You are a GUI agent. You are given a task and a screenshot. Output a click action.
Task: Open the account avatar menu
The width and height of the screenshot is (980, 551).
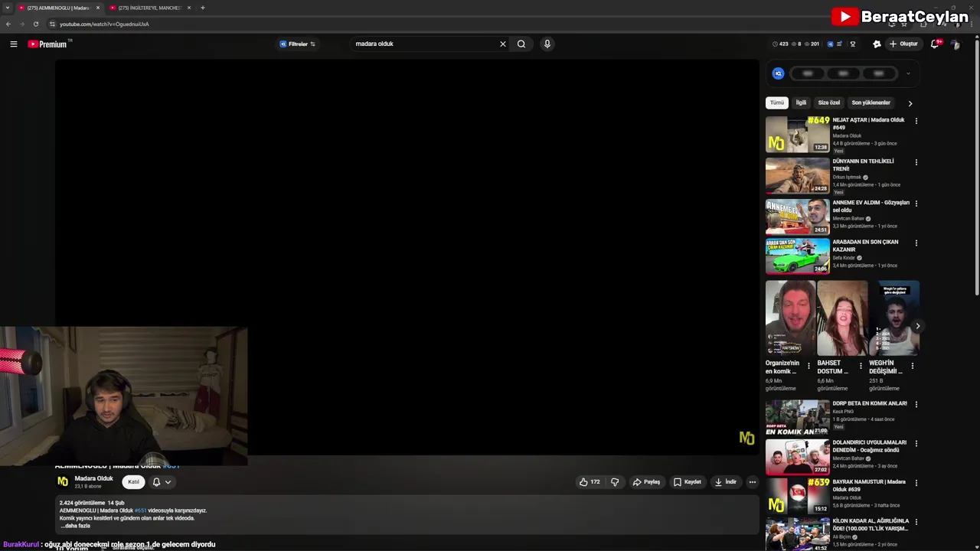(955, 44)
